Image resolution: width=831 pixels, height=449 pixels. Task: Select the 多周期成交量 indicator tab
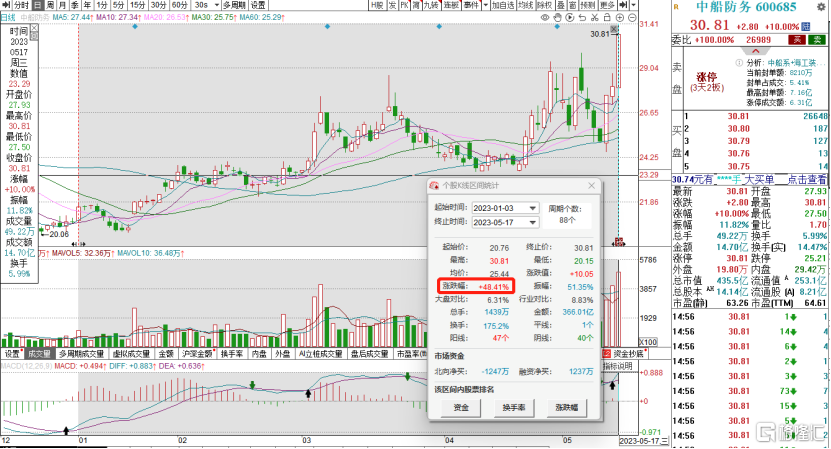[x=82, y=354]
